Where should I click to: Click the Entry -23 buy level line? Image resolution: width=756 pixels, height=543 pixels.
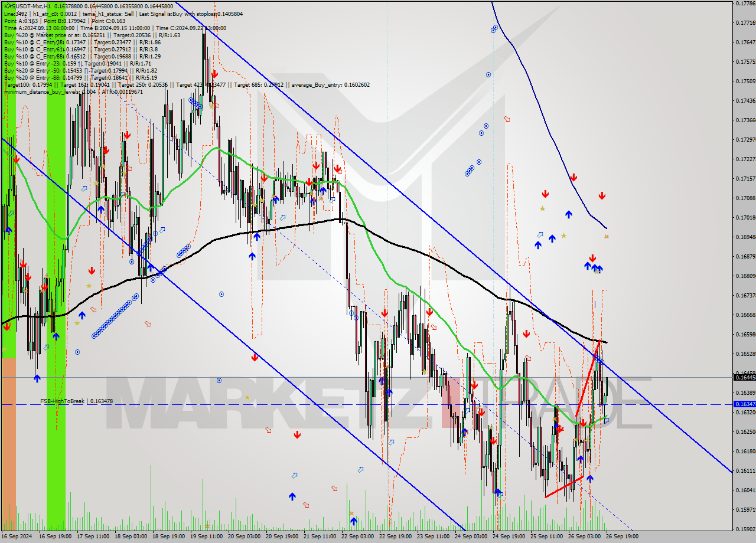click(x=77, y=63)
